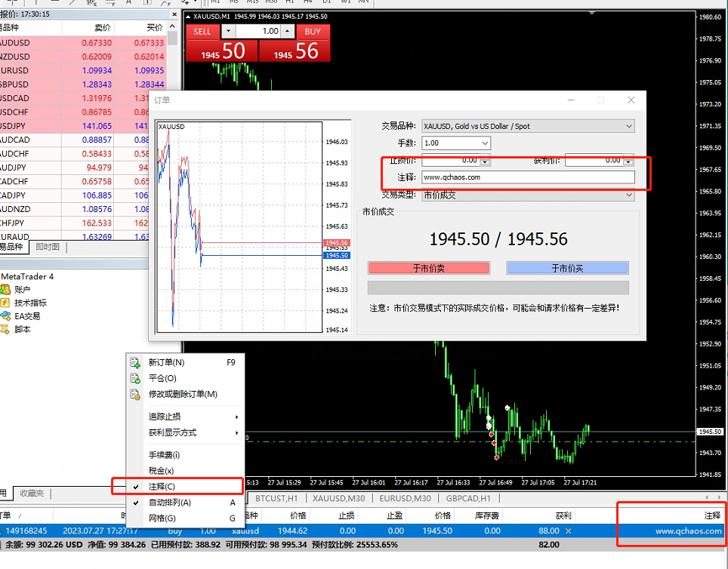Switch to EURUSD,M30 chart tab

[405, 499]
